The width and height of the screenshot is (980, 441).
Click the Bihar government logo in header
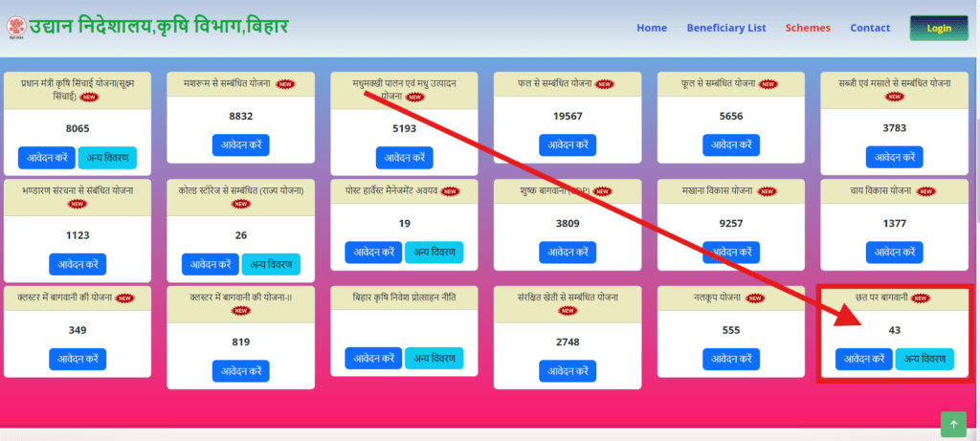(15, 25)
